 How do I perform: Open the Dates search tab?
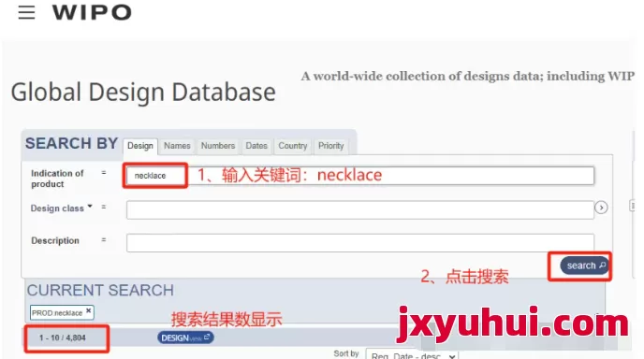click(x=256, y=146)
